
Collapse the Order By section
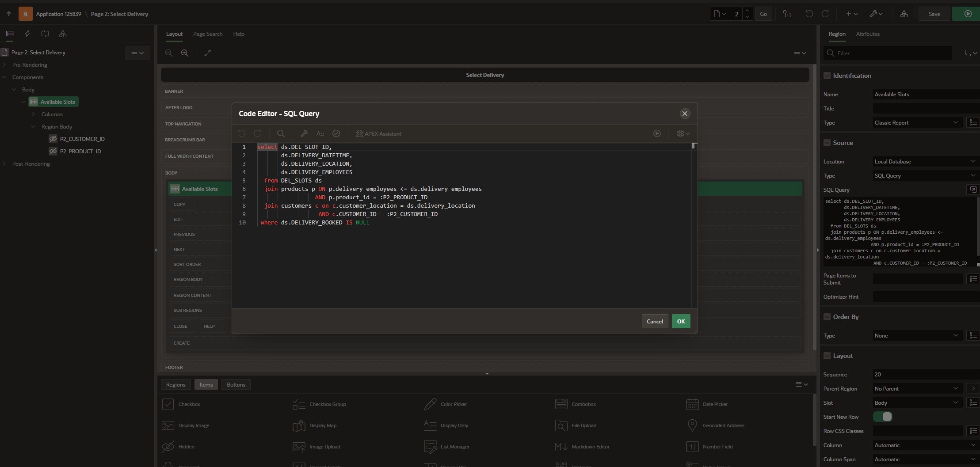click(827, 317)
